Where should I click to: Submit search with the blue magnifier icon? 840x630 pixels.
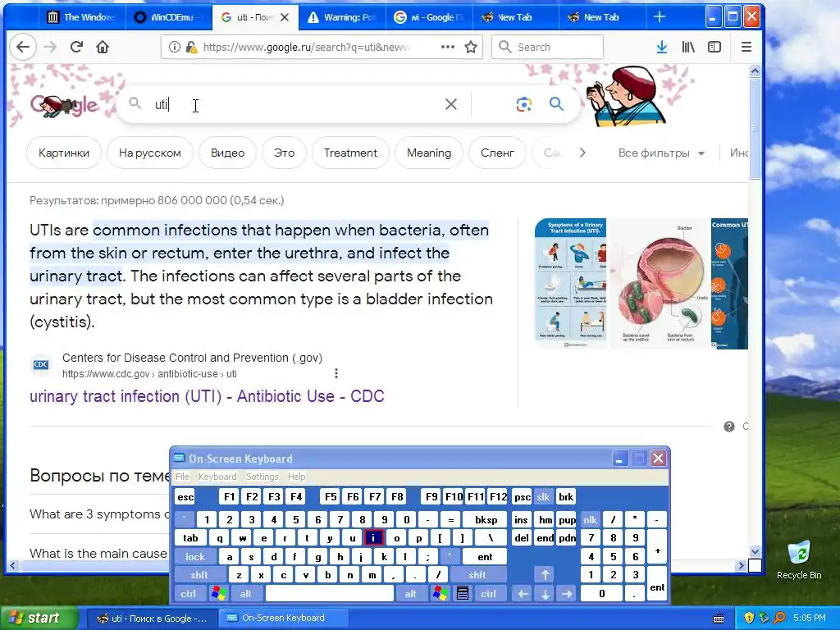coord(557,104)
